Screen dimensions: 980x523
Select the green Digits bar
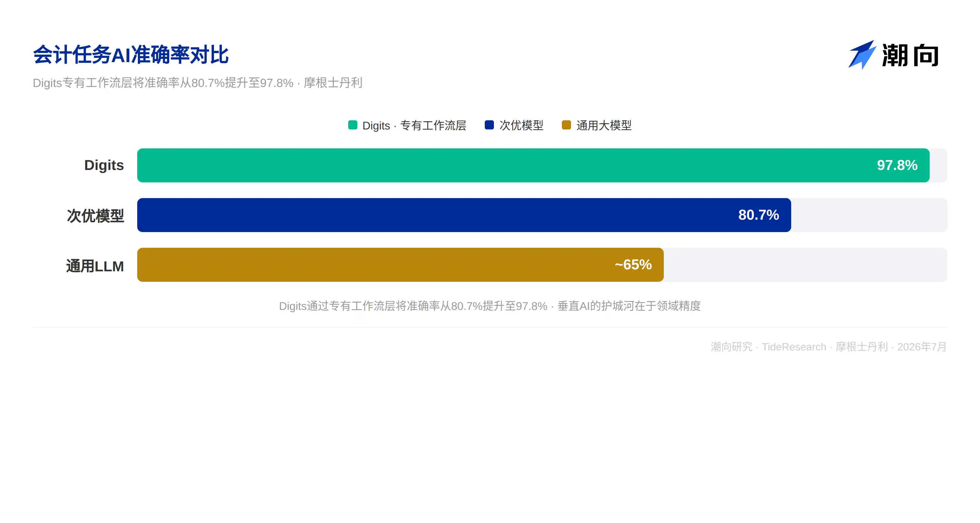coord(533,165)
